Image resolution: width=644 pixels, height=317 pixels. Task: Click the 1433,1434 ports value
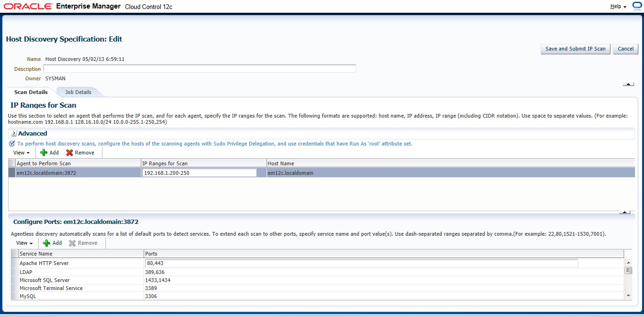pos(158,280)
